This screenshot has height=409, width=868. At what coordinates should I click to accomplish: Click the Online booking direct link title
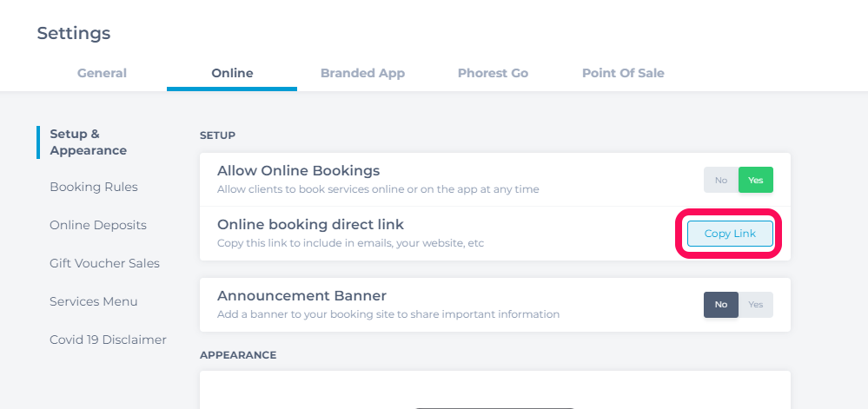pos(310,225)
